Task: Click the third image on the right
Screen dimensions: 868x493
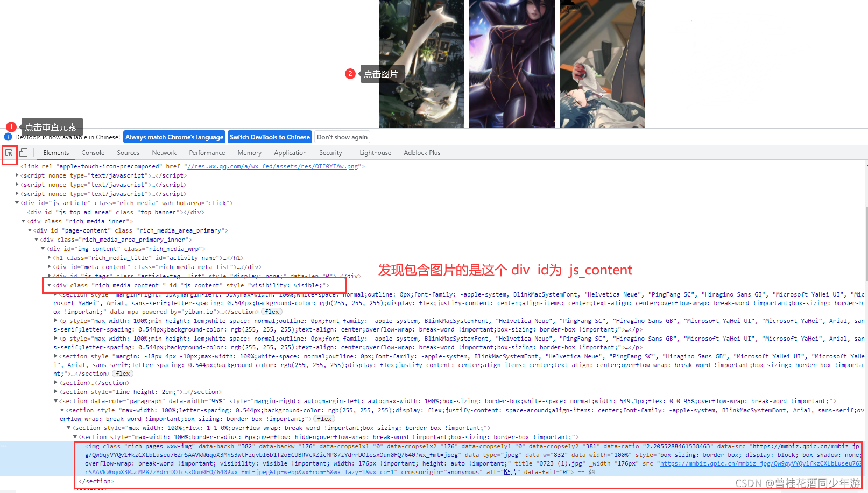Action: coord(602,64)
